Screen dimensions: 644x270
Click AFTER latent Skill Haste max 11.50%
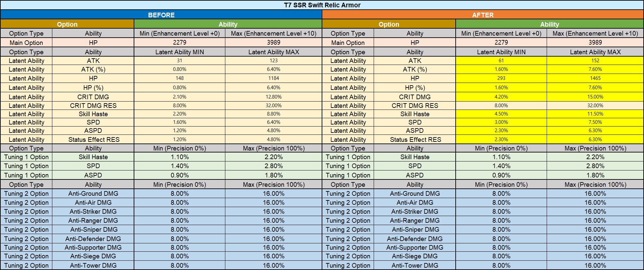coord(595,114)
